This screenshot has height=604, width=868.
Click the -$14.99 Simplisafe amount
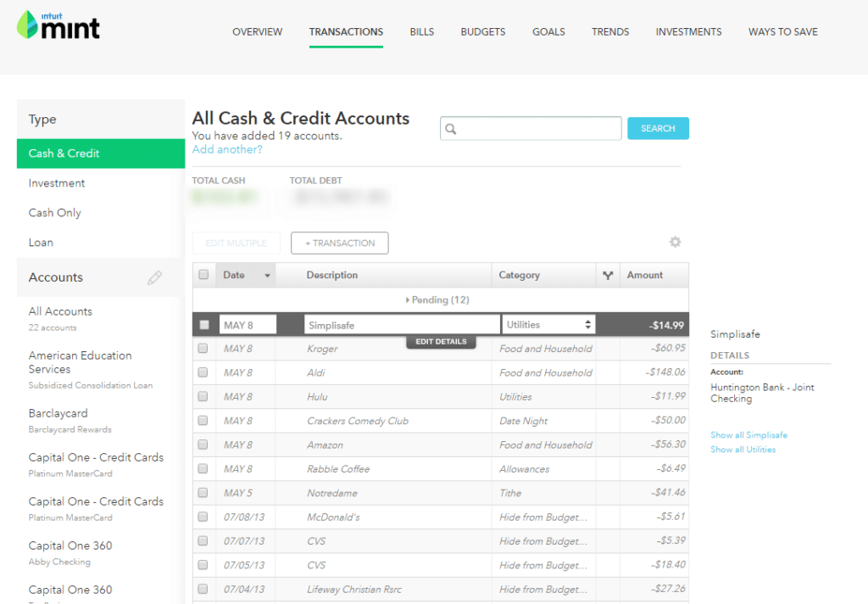[666, 325]
